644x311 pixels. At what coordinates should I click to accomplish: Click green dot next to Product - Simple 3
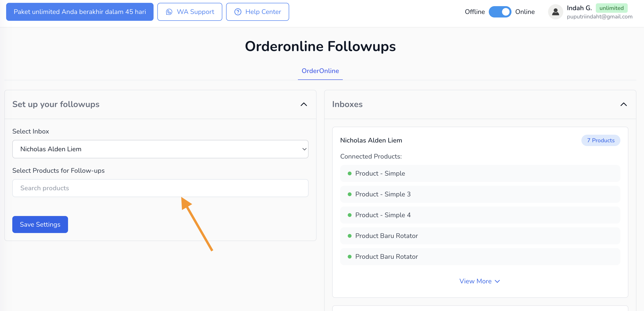pos(349,194)
